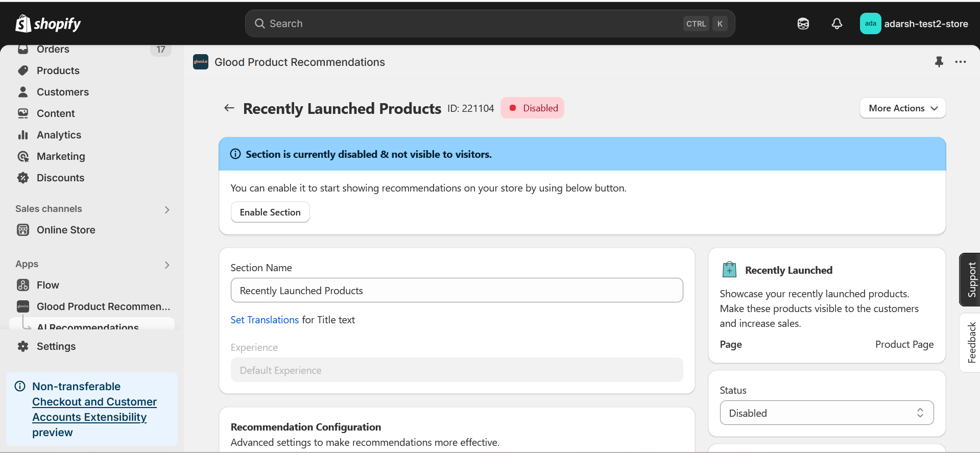Click the Settings gear icon
The height and width of the screenshot is (453, 980).
click(x=23, y=346)
